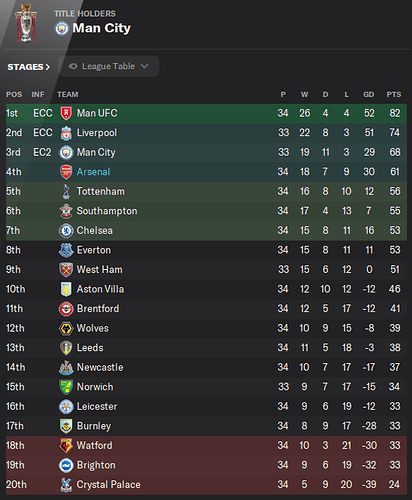The width and height of the screenshot is (412, 500).
Task: Click the Wolves club badge icon
Action: pos(66,329)
